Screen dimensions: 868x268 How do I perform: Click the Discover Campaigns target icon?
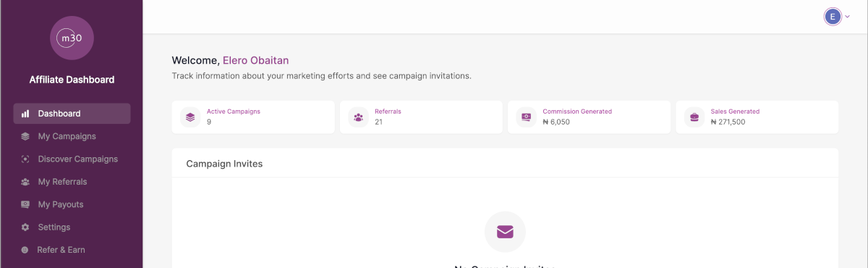25,159
